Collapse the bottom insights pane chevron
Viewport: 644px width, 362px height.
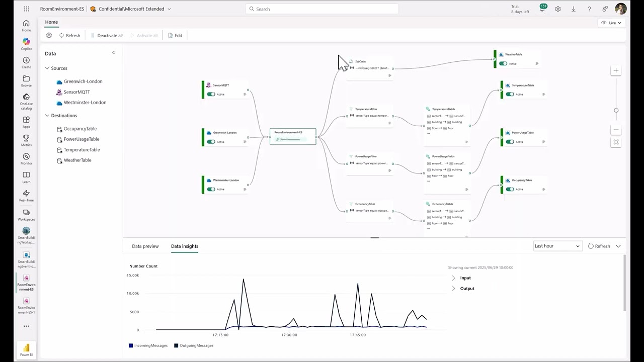(x=618, y=246)
